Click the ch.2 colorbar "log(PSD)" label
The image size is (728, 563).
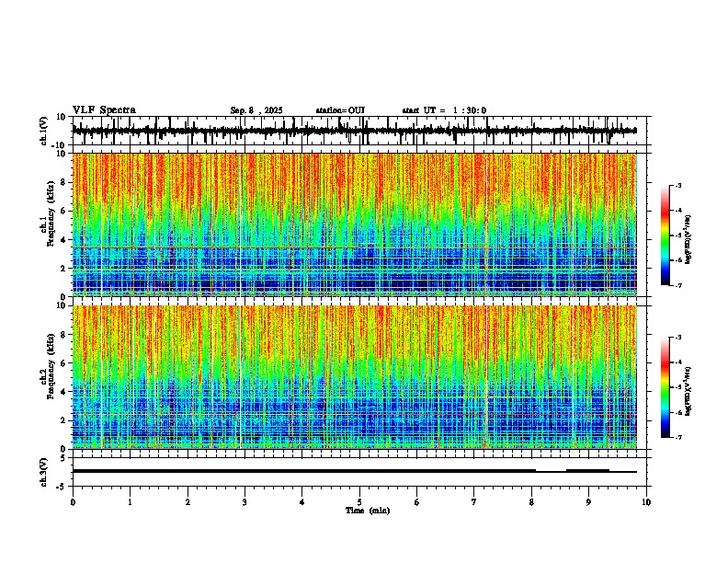pyautogui.click(x=688, y=391)
